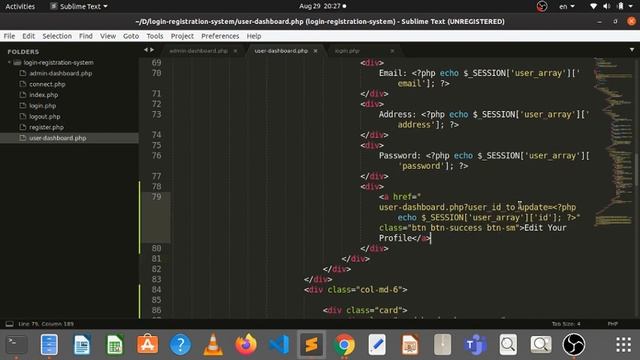Click Activities in the top bar

pos(20,6)
